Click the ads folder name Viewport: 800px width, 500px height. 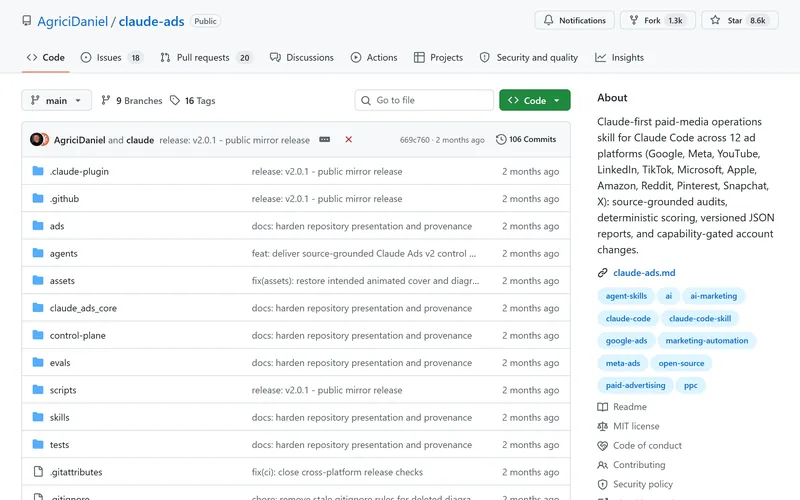click(x=57, y=226)
